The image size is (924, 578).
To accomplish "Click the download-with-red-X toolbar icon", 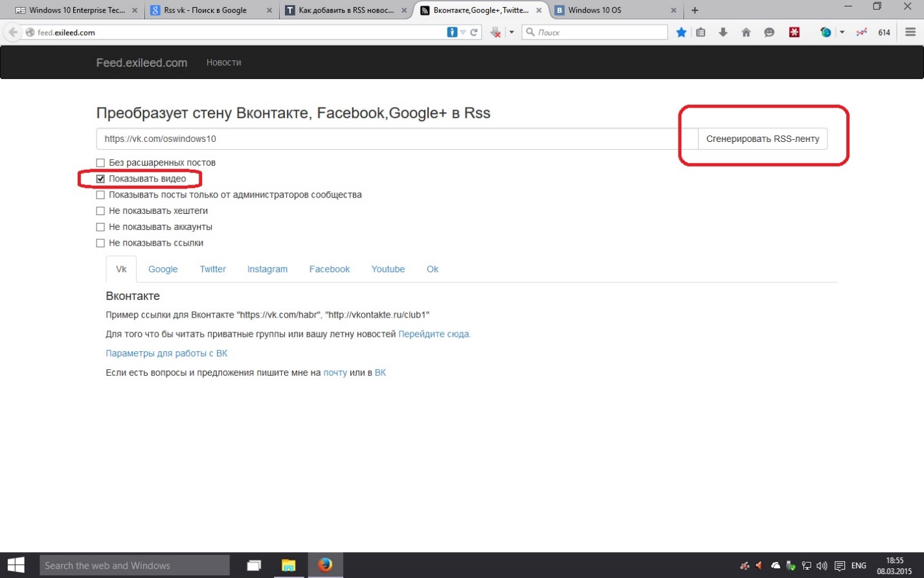I will 495,32.
